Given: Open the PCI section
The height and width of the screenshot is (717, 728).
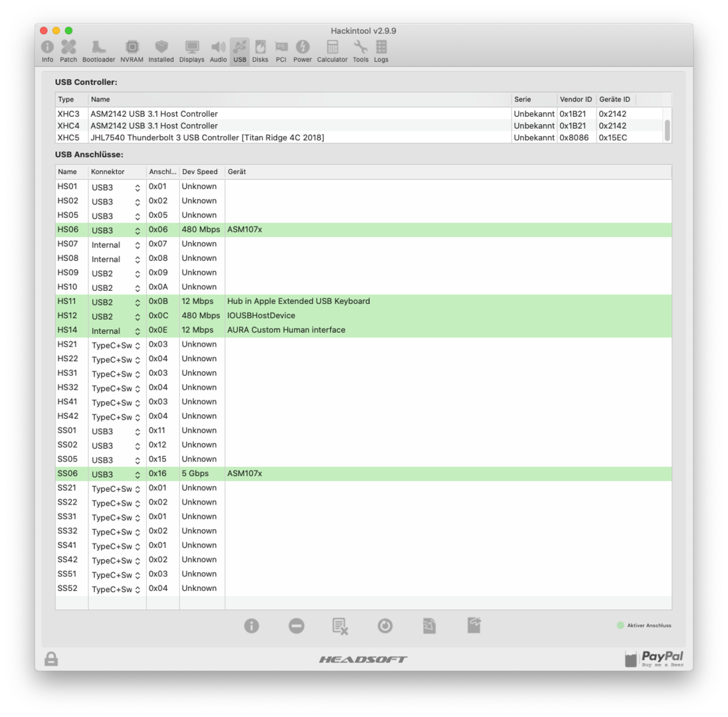Looking at the screenshot, I should click(x=281, y=52).
